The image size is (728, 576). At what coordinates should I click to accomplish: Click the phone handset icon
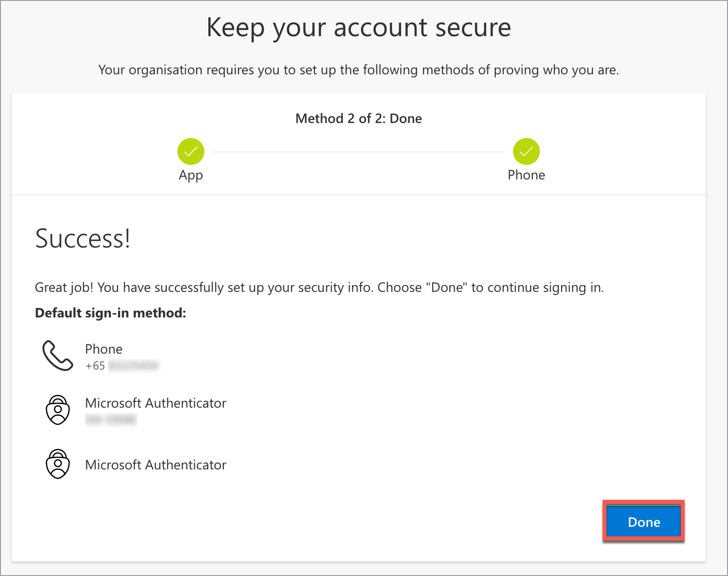[x=57, y=356]
